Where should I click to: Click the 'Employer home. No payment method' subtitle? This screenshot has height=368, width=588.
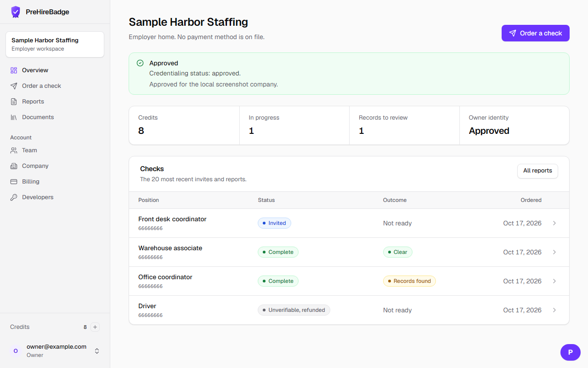197,37
